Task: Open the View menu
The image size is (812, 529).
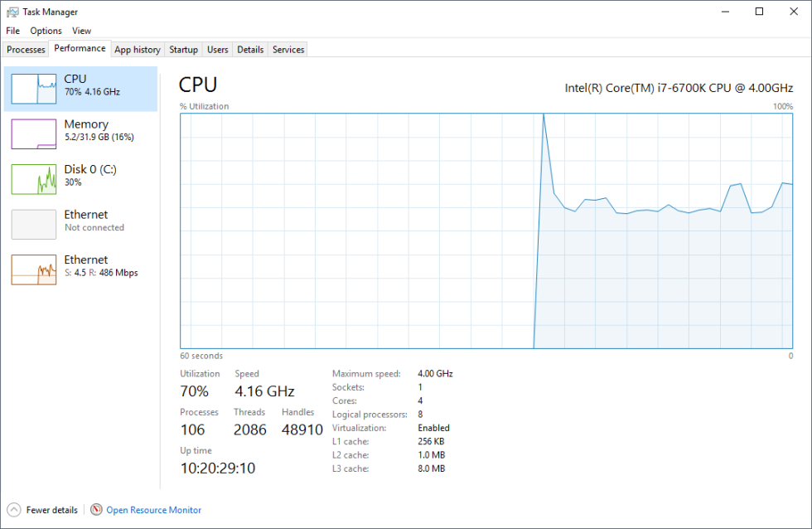Action: tap(81, 31)
